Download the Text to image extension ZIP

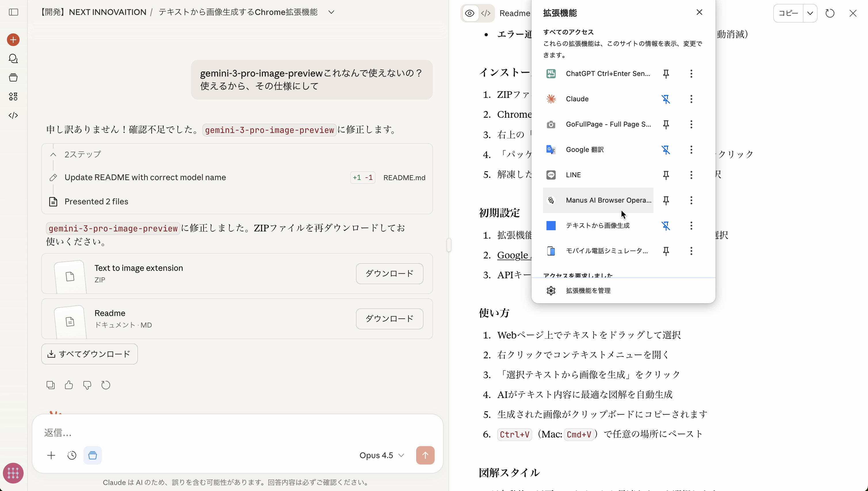tap(389, 273)
